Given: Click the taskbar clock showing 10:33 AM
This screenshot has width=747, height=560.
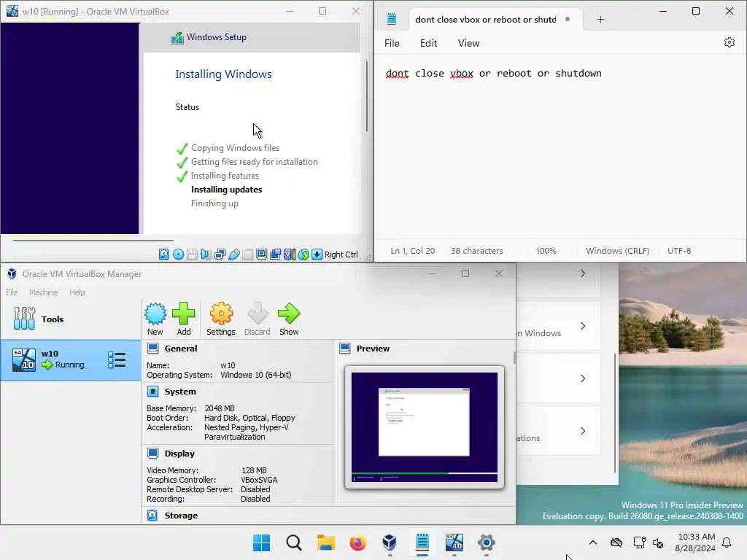Looking at the screenshot, I should 695,542.
